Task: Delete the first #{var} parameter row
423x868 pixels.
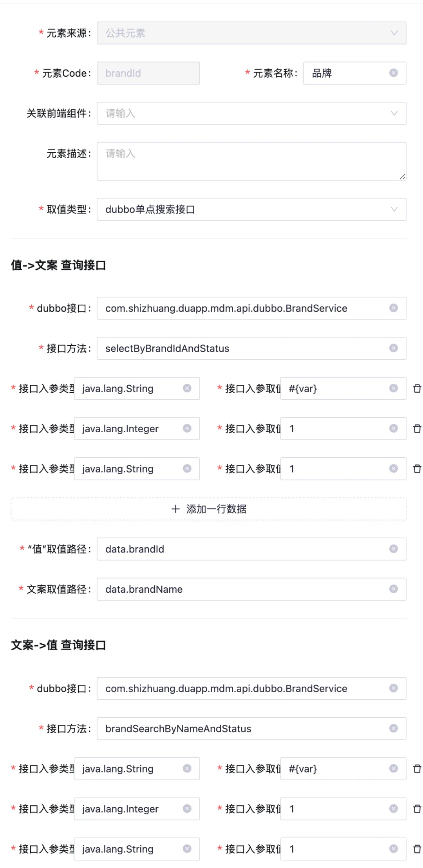Action: (417, 388)
